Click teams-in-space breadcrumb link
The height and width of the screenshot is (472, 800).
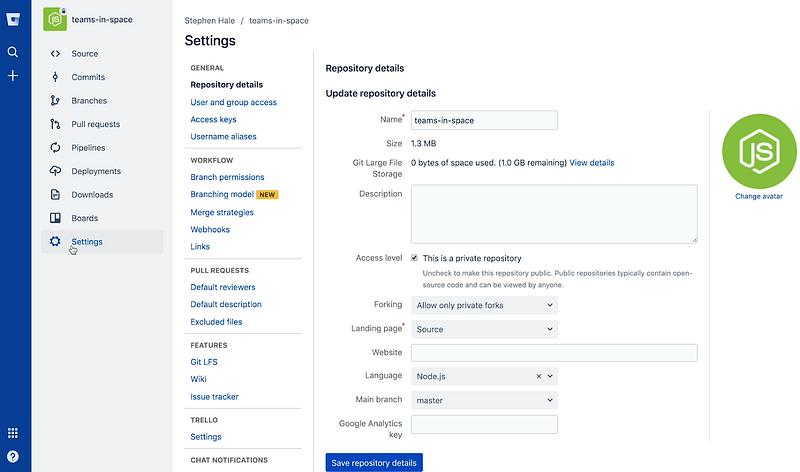coord(279,20)
